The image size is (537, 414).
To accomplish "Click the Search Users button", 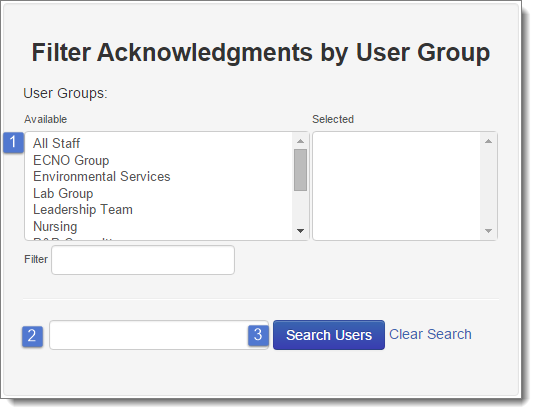I will (x=329, y=335).
